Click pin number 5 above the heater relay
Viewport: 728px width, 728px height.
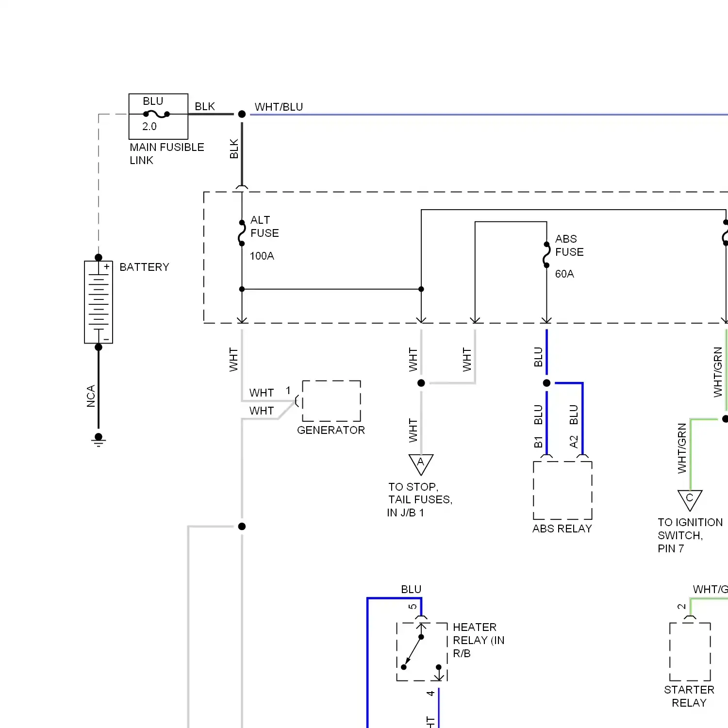pos(413,606)
